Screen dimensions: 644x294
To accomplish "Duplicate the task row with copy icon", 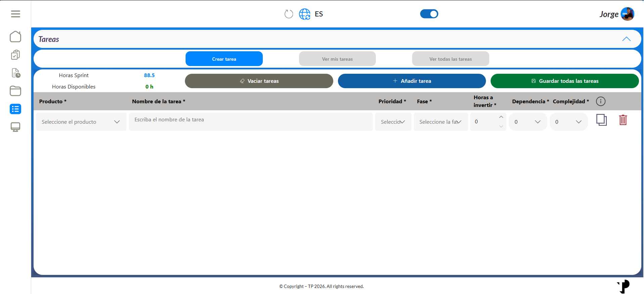I will tap(601, 120).
